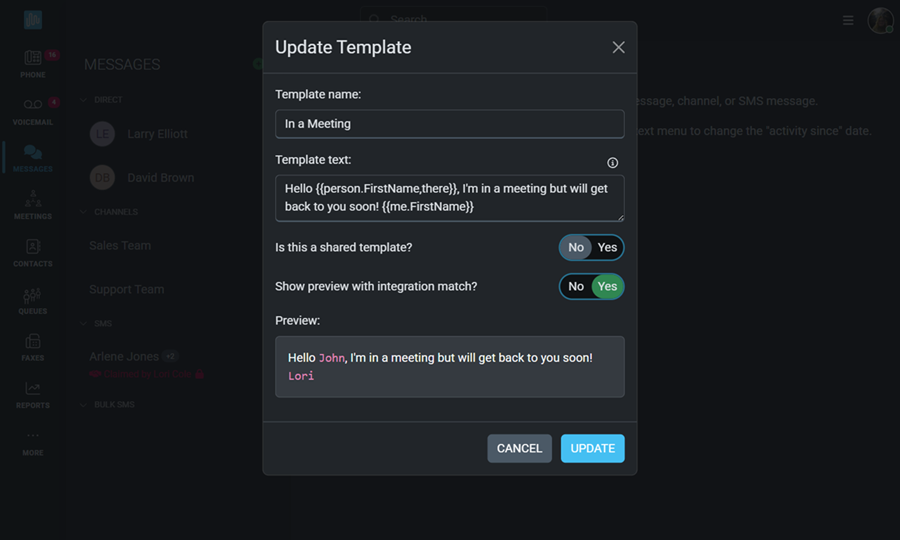This screenshot has width=900, height=540.
Task: Click the template text info icon
Action: point(613,163)
